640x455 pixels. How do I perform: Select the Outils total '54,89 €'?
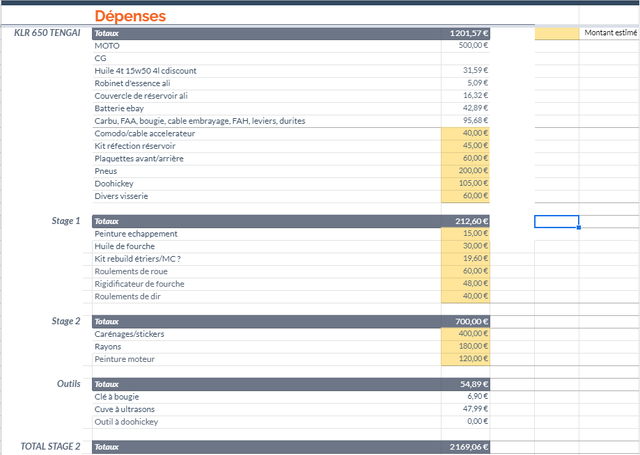click(465, 384)
